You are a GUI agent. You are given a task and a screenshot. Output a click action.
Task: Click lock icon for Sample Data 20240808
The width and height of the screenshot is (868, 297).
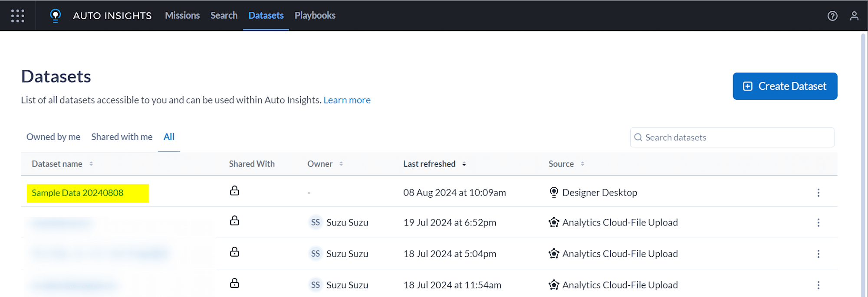click(x=234, y=191)
